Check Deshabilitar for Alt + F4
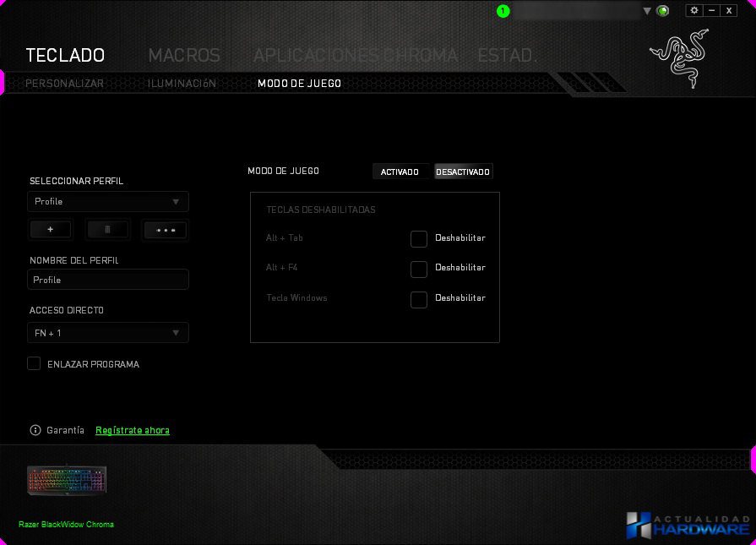The width and height of the screenshot is (756, 545). tap(418, 269)
